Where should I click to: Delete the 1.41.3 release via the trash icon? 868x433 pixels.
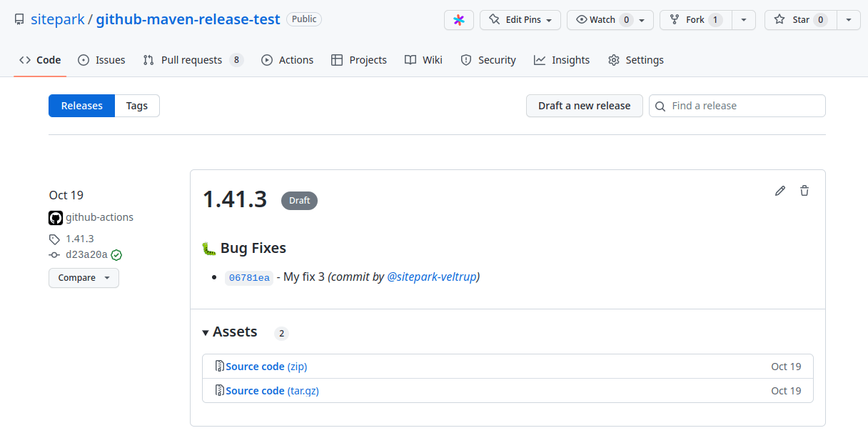coord(804,191)
